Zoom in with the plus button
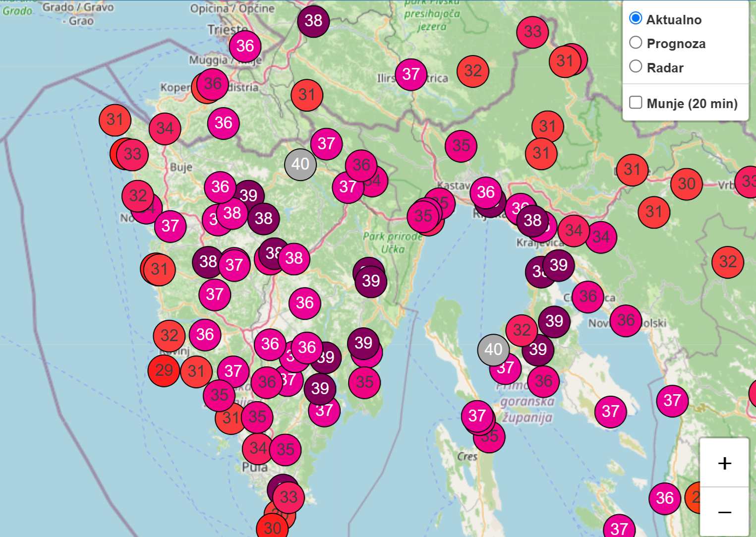The width and height of the screenshot is (756, 537). (724, 463)
